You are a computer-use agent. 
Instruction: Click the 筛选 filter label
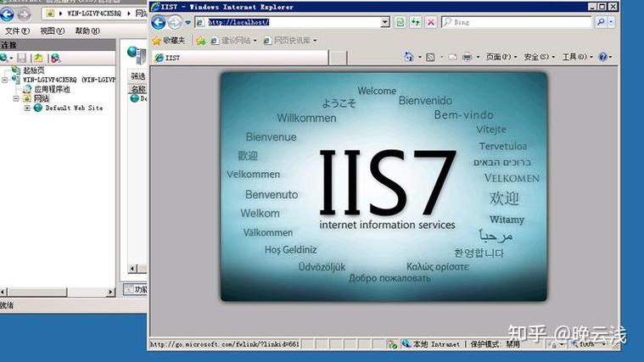[x=138, y=76]
